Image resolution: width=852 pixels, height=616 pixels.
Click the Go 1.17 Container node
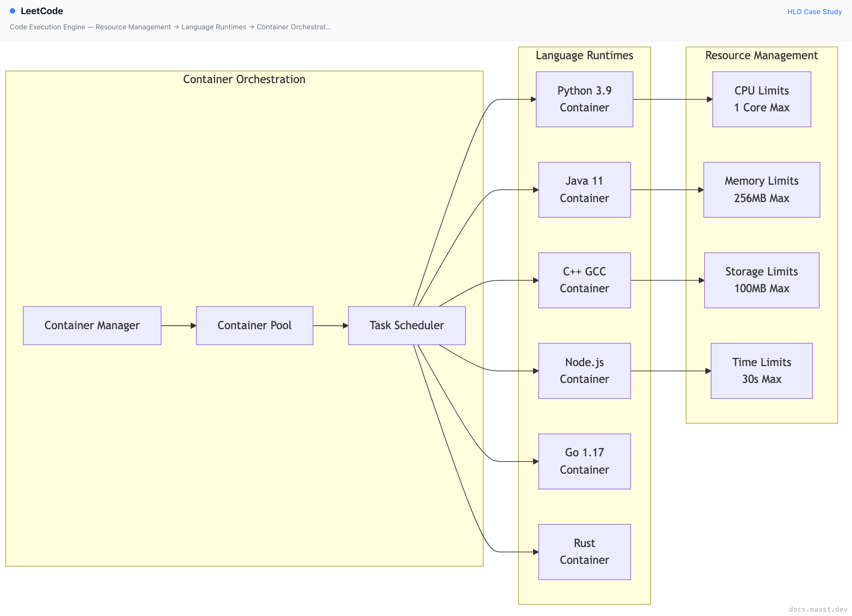(584, 461)
